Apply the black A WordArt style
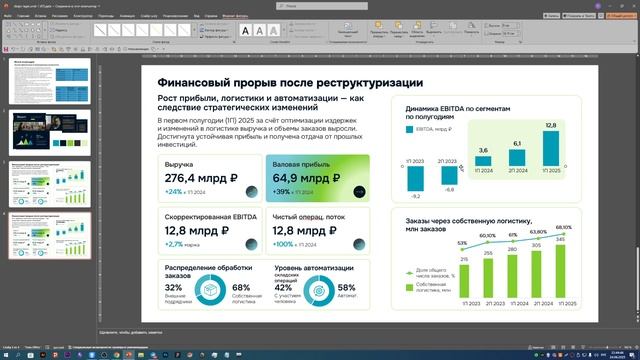 click(245, 30)
